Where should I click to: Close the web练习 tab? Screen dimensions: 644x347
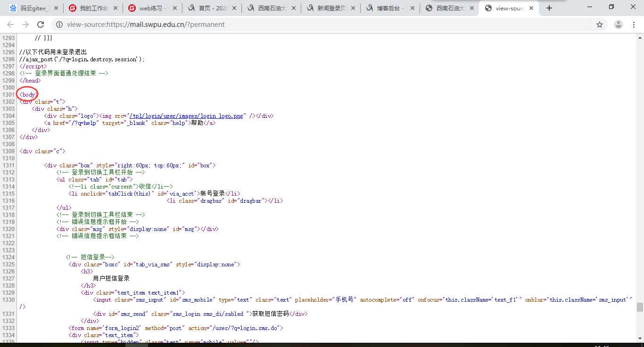click(175, 8)
